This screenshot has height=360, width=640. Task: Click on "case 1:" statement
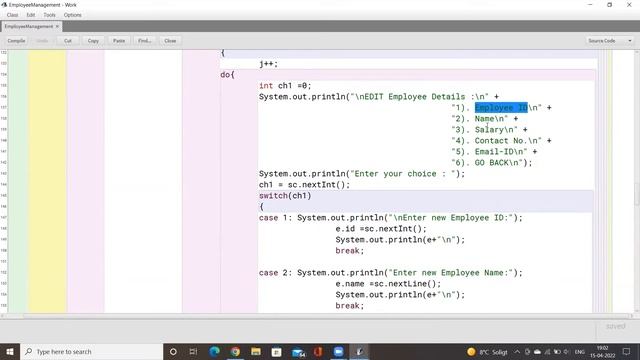pyautogui.click(x=276, y=218)
